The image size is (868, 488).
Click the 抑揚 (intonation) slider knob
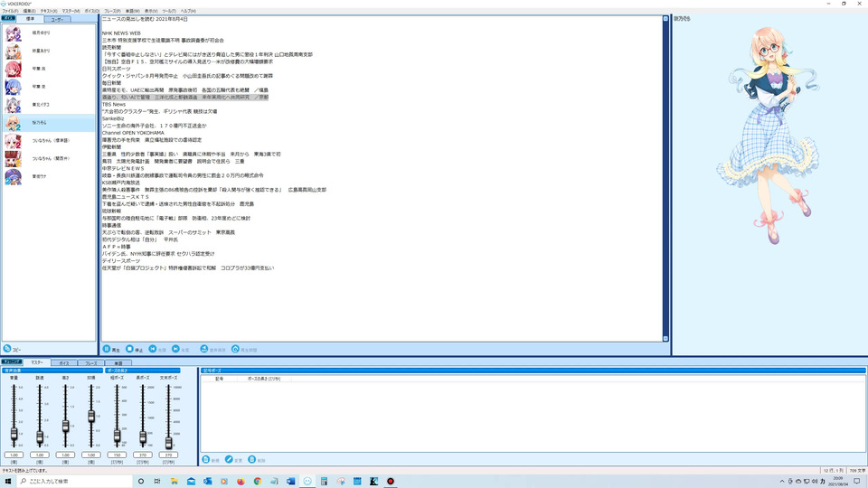pyautogui.click(x=91, y=416)
